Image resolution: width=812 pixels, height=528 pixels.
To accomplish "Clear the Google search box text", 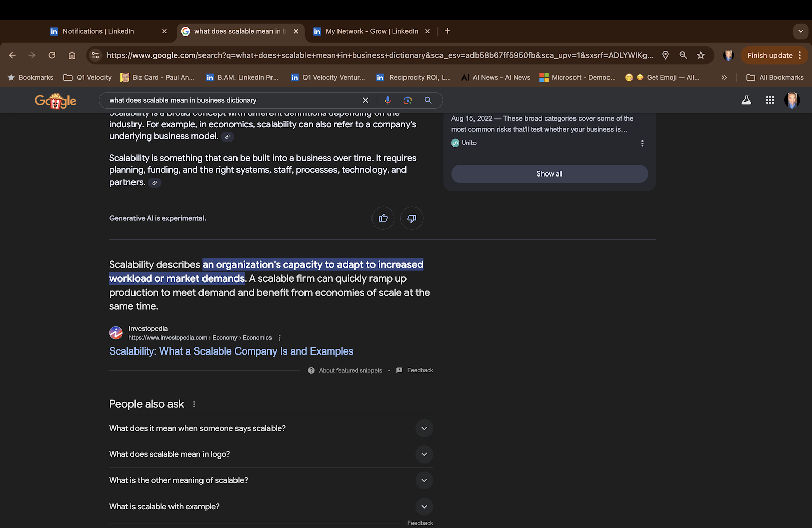I will 365,100.
